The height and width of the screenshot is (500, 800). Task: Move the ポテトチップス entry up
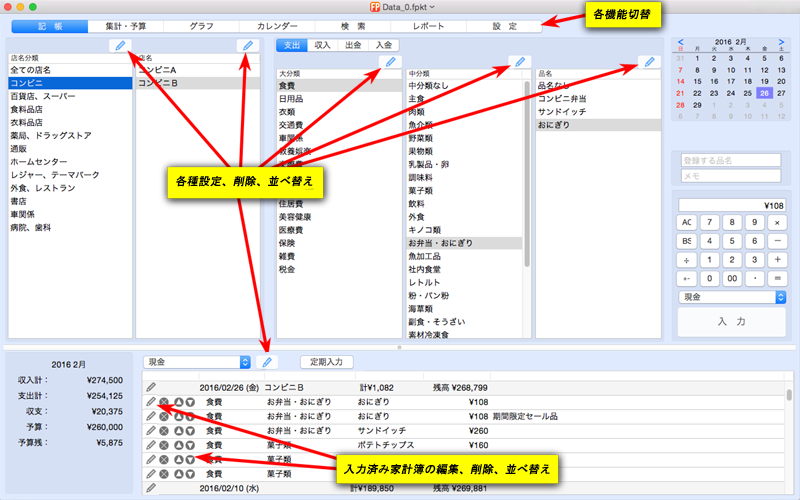tap(178, 445)
